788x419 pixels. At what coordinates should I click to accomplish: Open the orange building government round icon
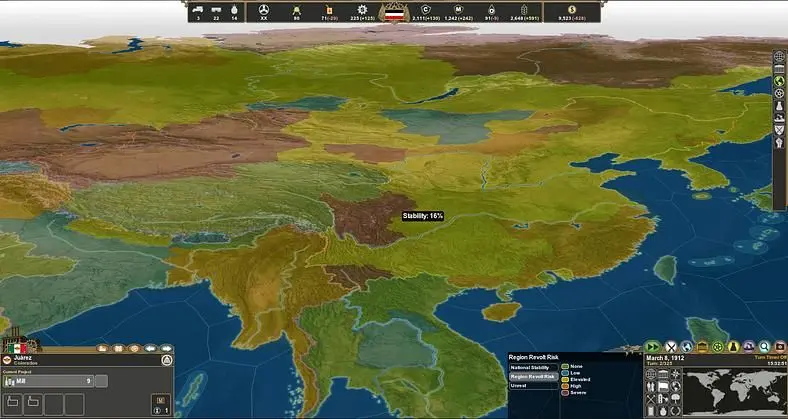(x=702, y=347)
